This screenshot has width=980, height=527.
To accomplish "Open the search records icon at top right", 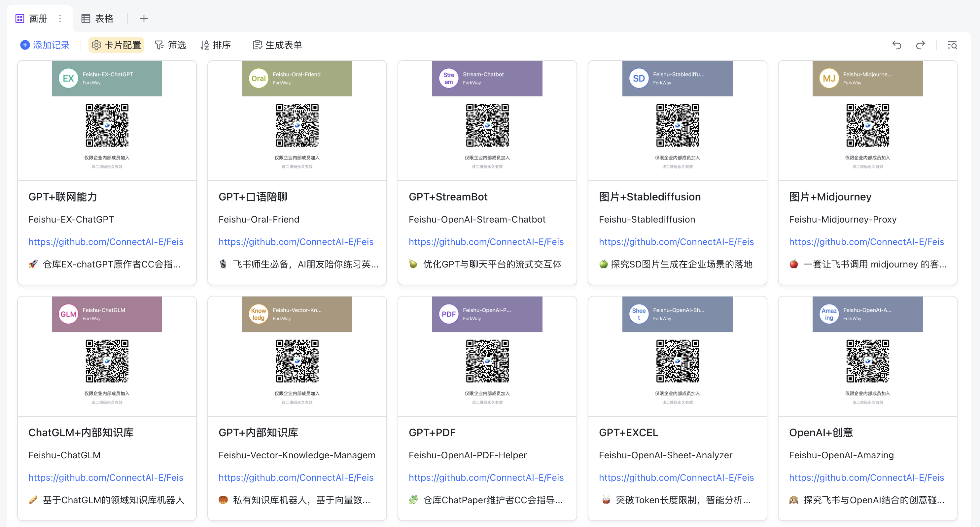I will tap(952, 45).
